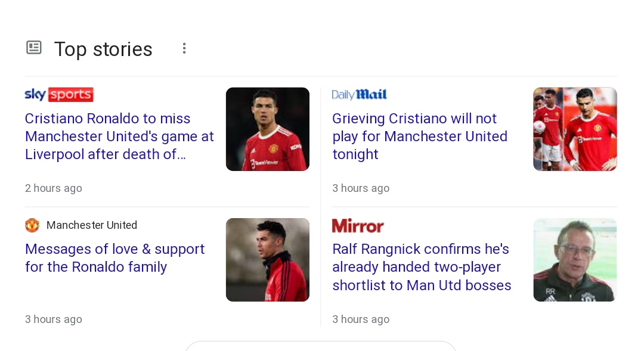Click the 3 hours ago under Mirror story
Image resolution: width=644 pixels, height=351 pixels.
pyautogui.click(x=361, y=319)
